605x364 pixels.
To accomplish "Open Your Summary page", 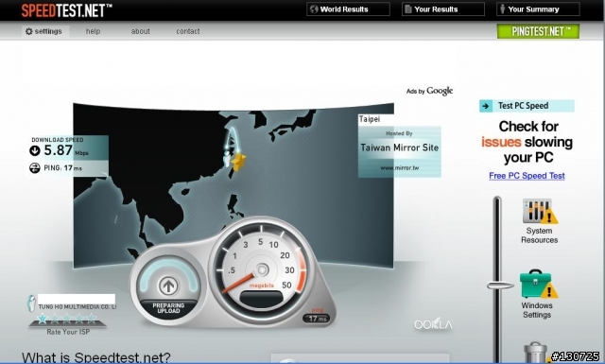I will pos(538,9).
